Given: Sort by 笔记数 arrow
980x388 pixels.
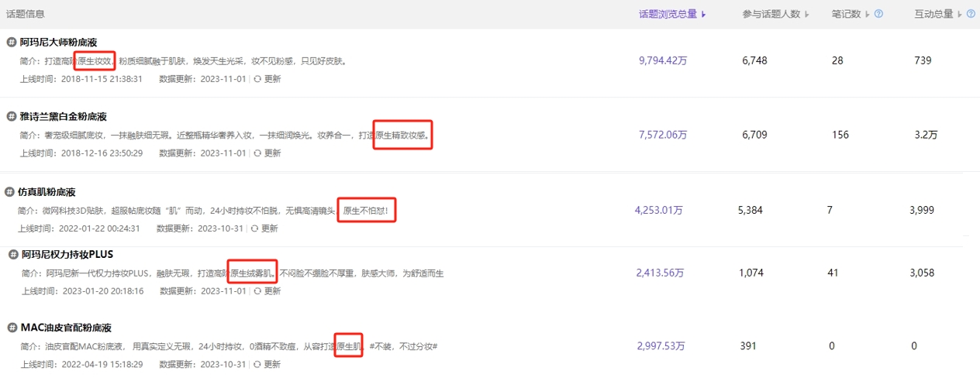Looking at the screenshot, I should (868, 14).
